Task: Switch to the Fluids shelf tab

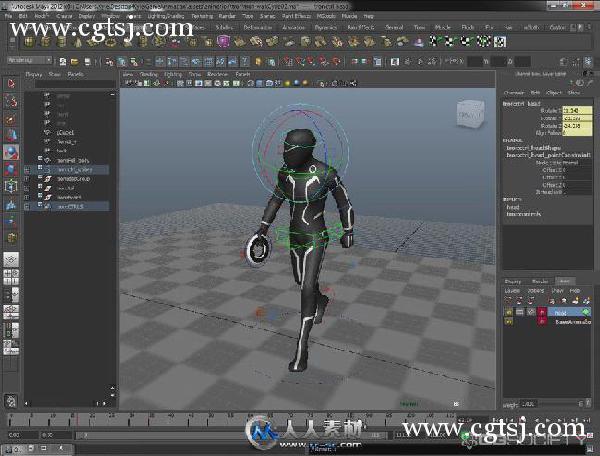Action: (468, 28)
